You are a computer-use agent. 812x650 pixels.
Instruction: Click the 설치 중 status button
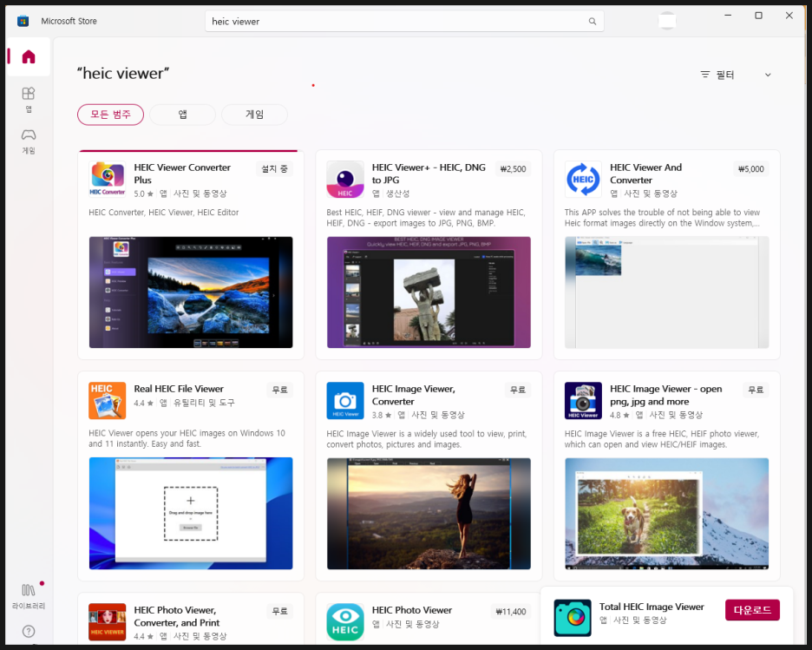[x=274, y=169]
